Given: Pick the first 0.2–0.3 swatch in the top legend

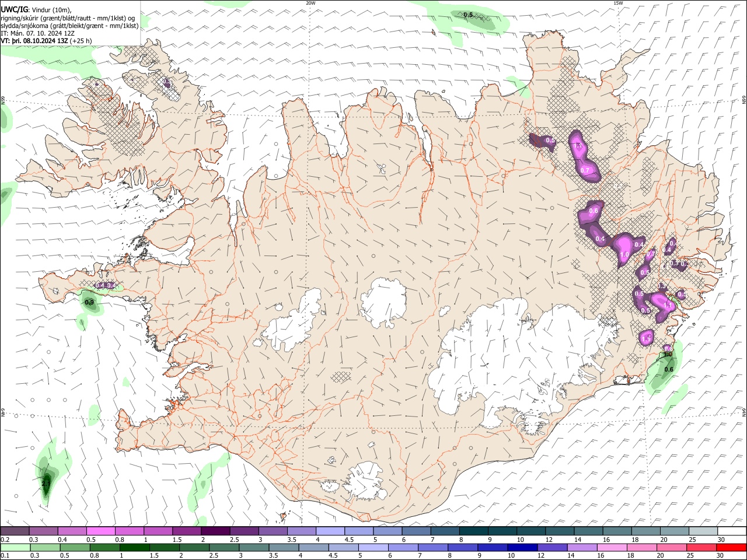Looking at the screenshot, I should click(15, 531).
